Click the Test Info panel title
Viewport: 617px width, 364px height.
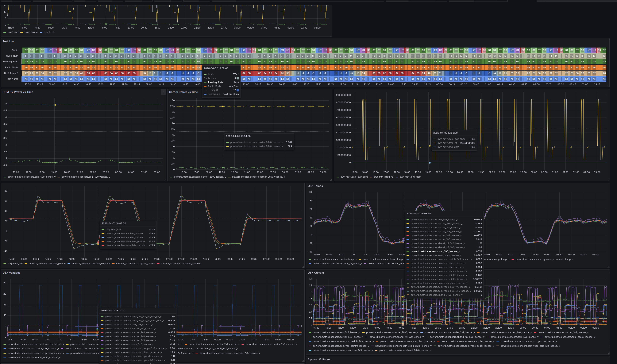tap(8, 41)
